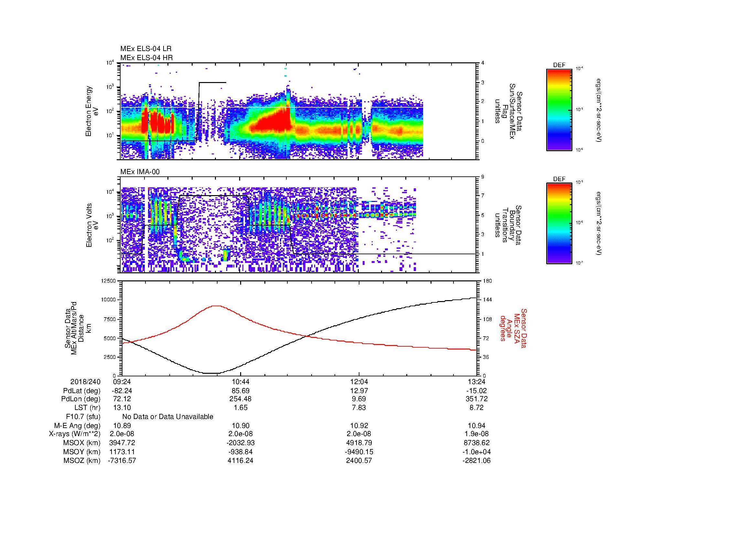The height and width of the screenshot is (534, 756).
Task: Click the MSOY value -1.0e+04
Action: (476, 452)
